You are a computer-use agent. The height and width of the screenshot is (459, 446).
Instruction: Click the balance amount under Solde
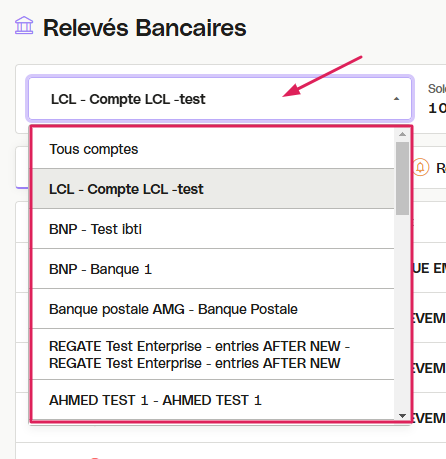click(x=437, y=108)
